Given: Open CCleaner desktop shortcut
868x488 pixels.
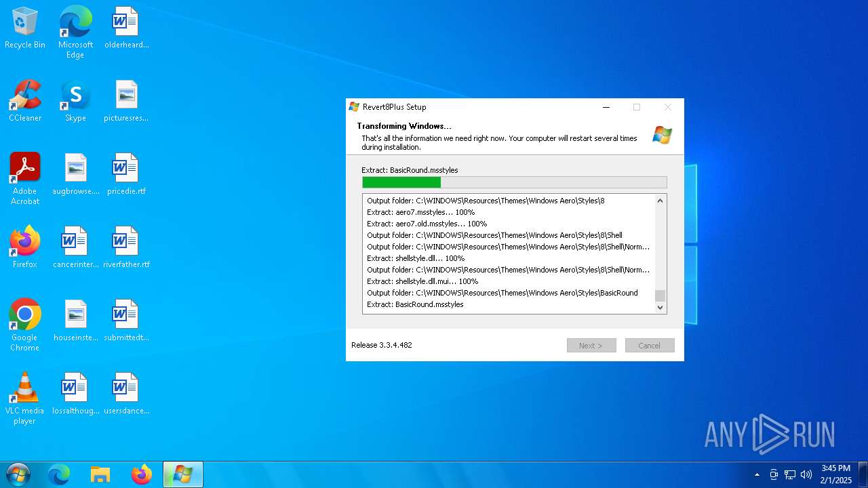Looking at the screenshot, I should pyautogui.click(x=25, y=102).
